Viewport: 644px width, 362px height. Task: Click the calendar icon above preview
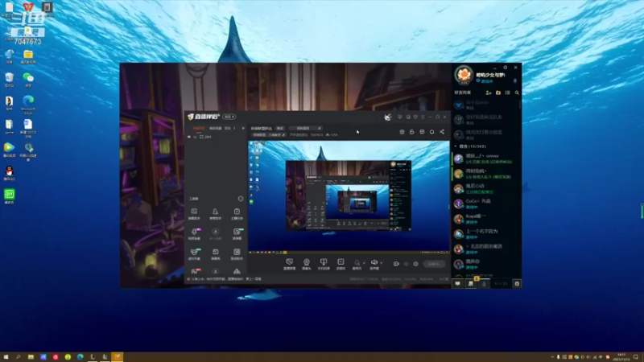[x=402, y=132]
